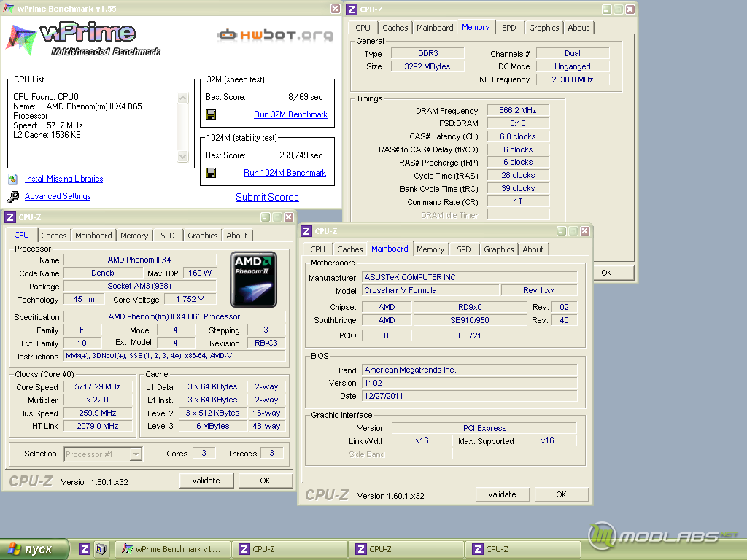This screenshot has width=747, height=560.
Task: Open About tab in CPU window
Action: point(237,236)
